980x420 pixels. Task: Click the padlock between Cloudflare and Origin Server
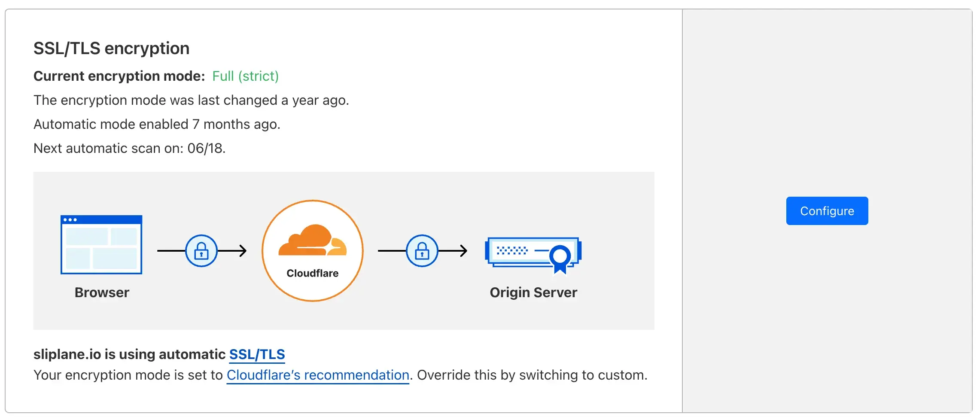[x=423, y=251]
